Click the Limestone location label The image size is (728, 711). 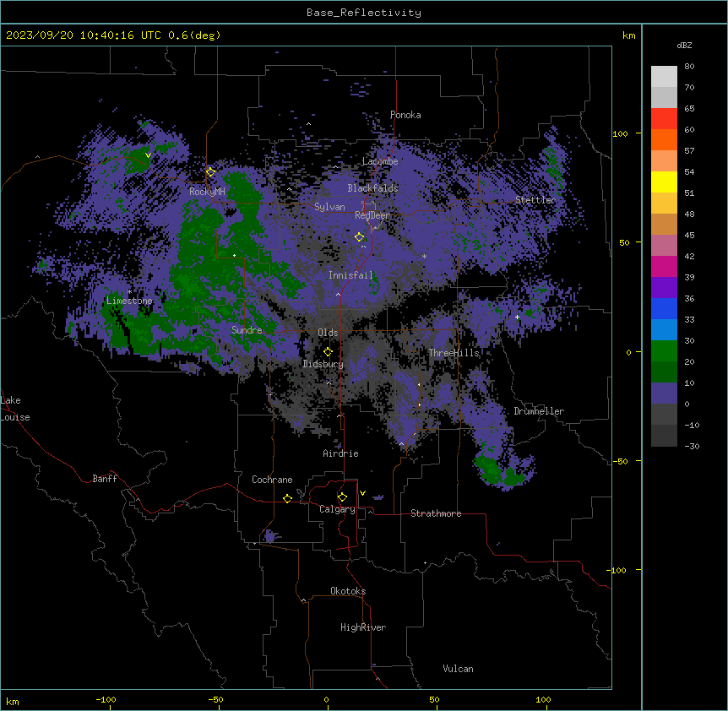(x=129, y=301)
